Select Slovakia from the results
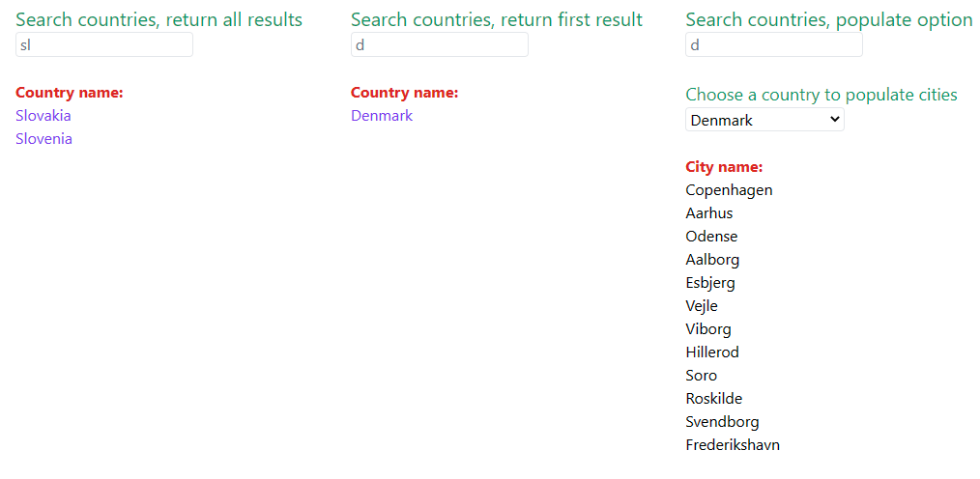 (x=43, y=116)
